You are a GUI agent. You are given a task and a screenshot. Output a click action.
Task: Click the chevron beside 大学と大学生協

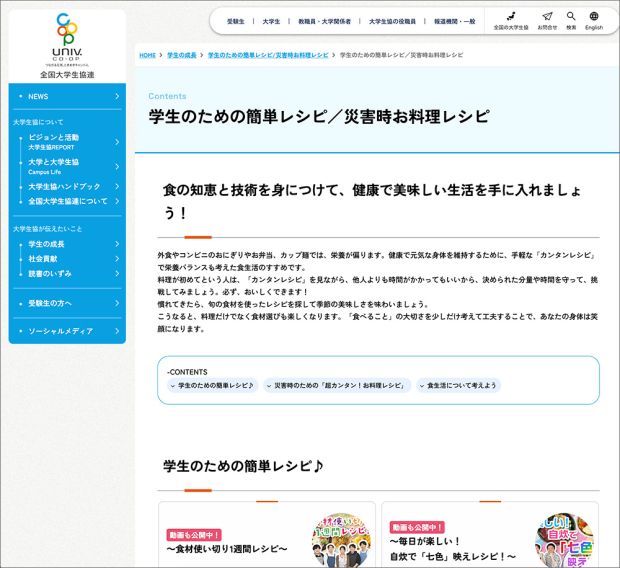click(x=117, y=167)
